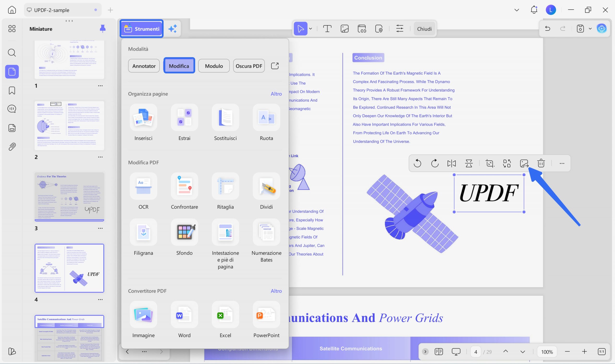The width and height of the screenshot is (615, 364).
Task: Open the Sfondo background tool
Action: 184,237
